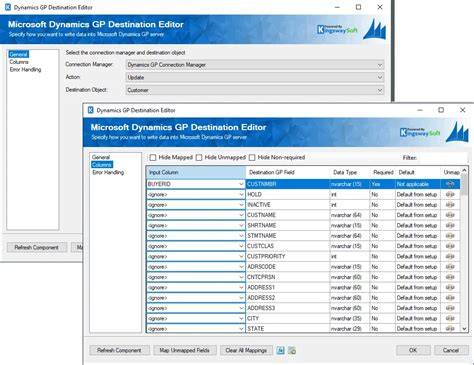Click the unmap icon in the CITY row
The height and width of the screenshot is (365, 474).
click(450, 318)
